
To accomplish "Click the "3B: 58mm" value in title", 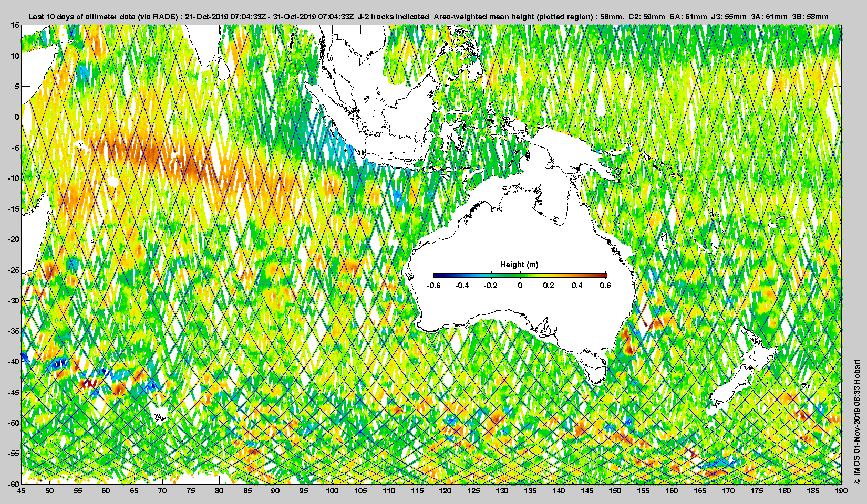I will (x=810, y=17).
